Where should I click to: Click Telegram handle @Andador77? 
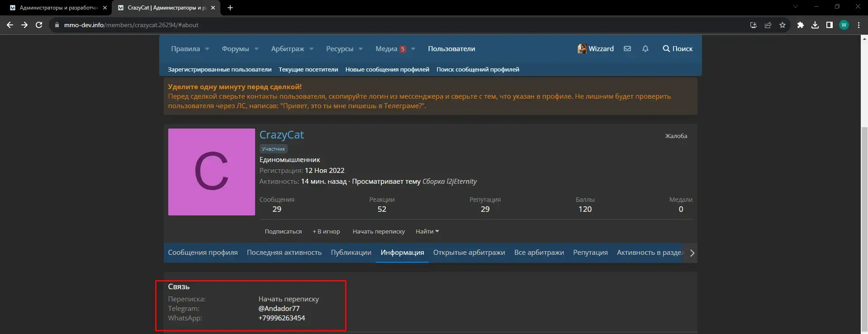click(x=279, y=309)
